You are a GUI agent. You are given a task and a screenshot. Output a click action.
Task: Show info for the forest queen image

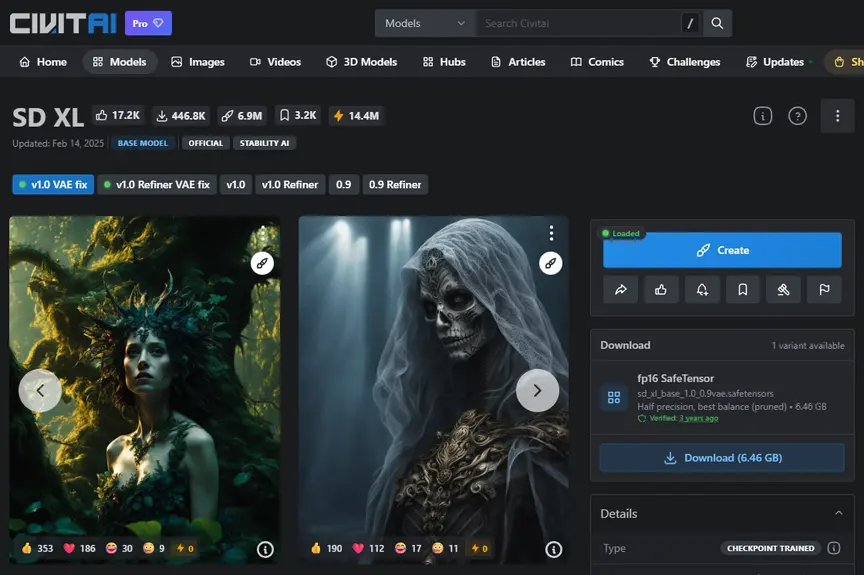(265, 549)
